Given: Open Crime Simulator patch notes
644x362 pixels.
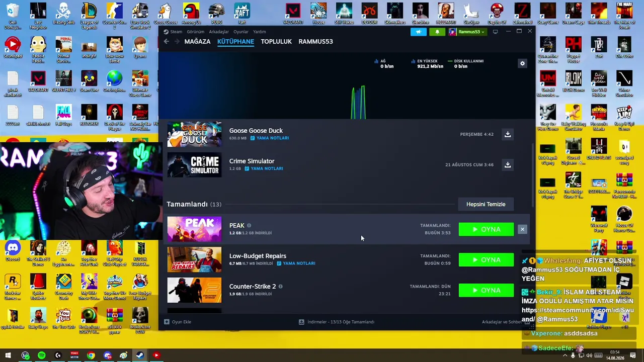Looking at the screenshot, I should (x=264, y=168).
